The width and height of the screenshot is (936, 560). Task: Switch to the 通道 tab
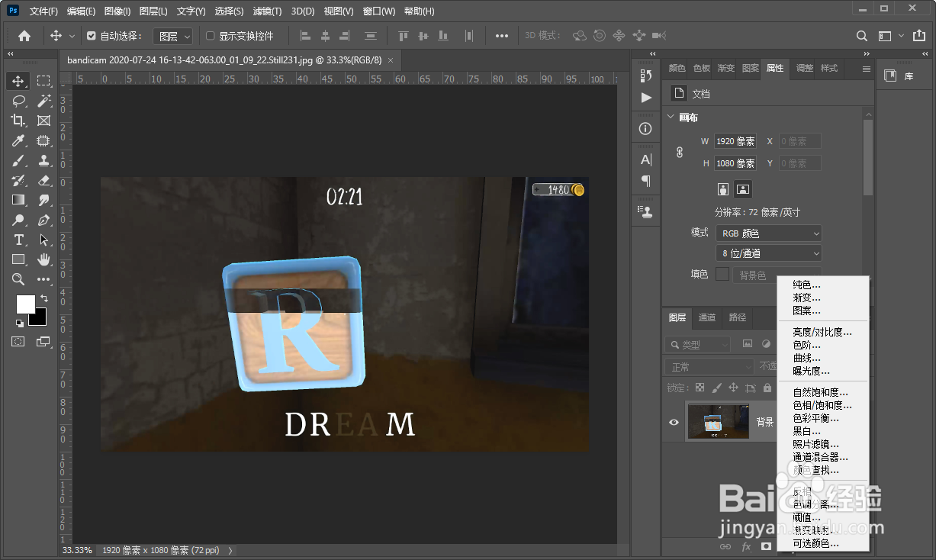tap(707, 317)
